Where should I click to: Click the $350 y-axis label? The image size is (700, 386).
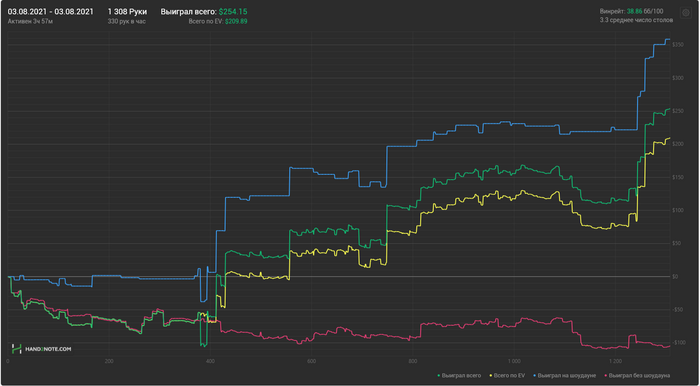coord(678,45)
